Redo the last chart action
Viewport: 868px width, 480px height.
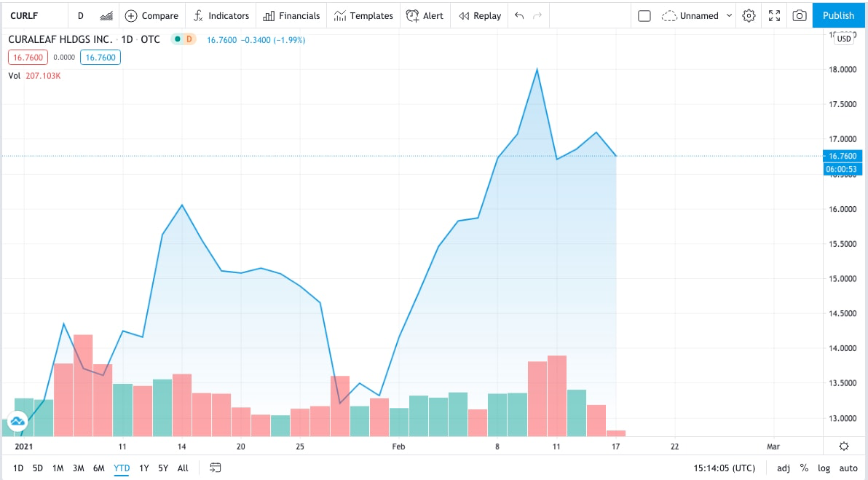[x=537, y=15]
